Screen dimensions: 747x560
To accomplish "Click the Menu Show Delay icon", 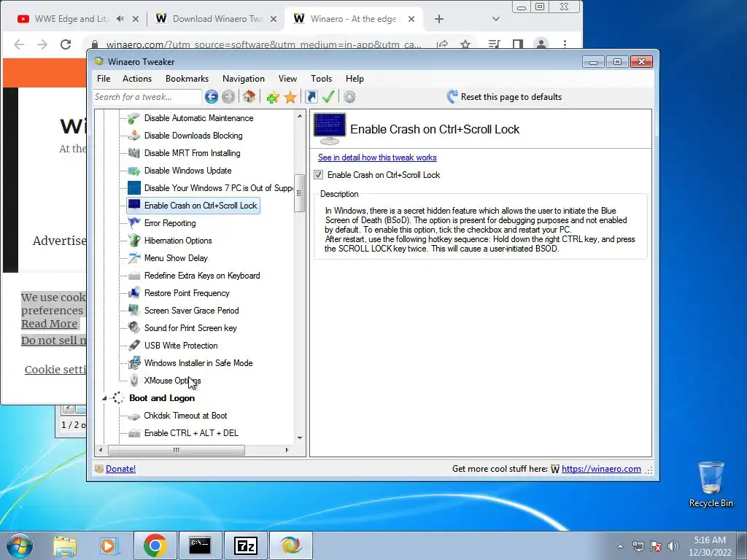I will tap(134, 258).
